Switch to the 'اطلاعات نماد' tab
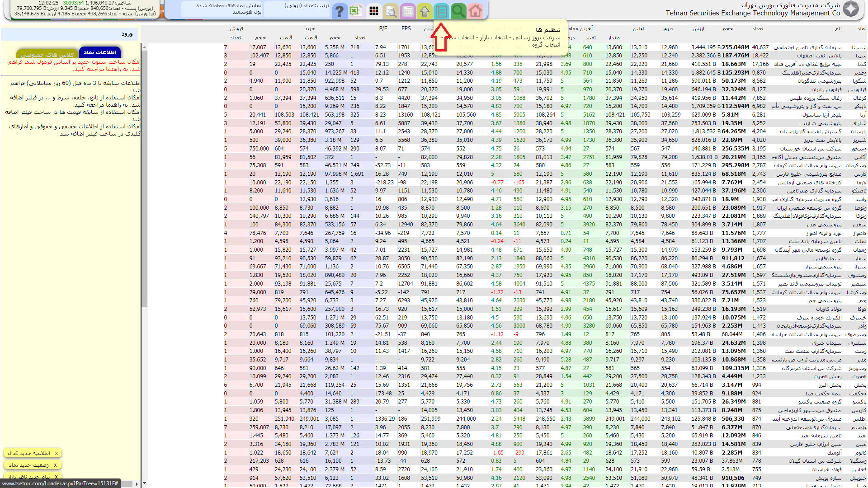Viewport: 868px width, 488px height. 100,52
